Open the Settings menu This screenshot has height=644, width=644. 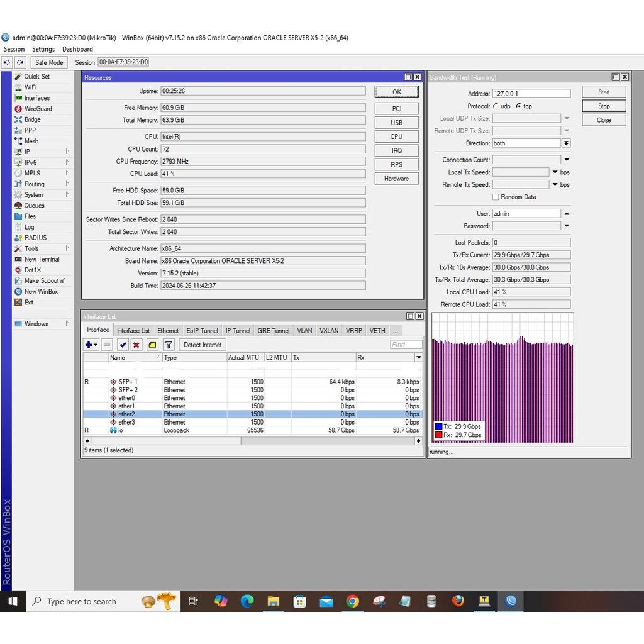click(43, 49)
